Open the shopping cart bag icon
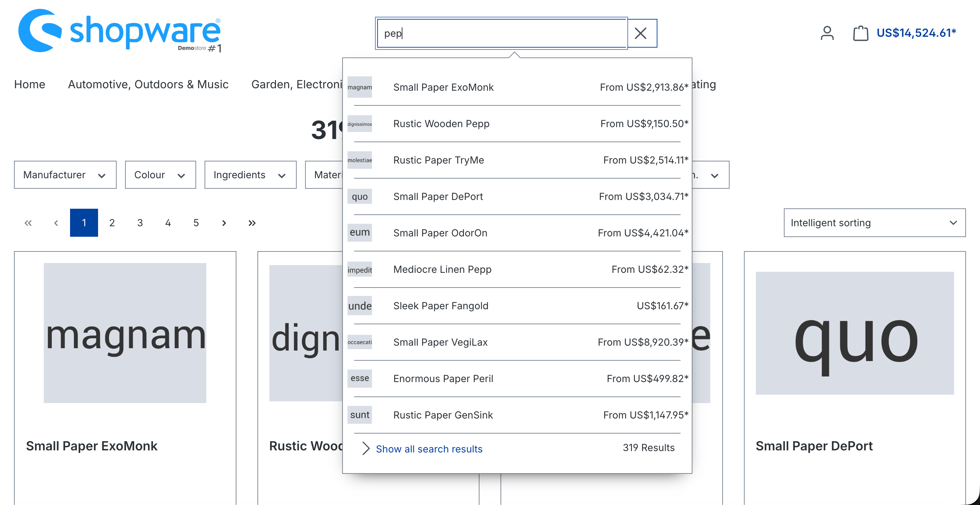This screenshot has width=980, height=505. point(860,33)
